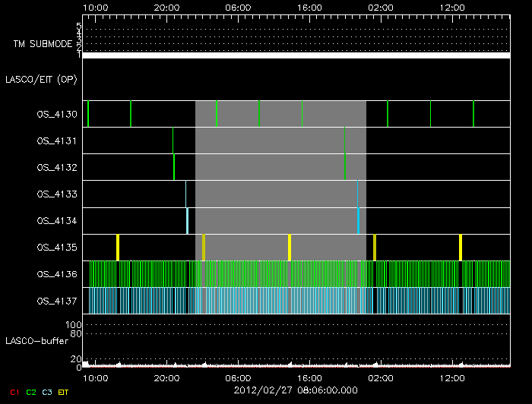Click the leftmost yellow marker in OS_4135
This screenshot has width=532, height=404.
118,248
